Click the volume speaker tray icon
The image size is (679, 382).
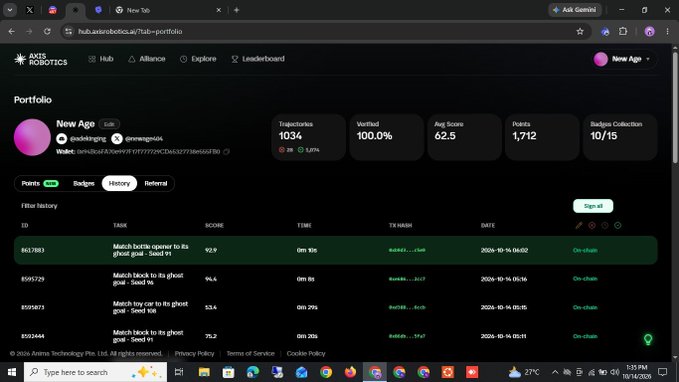point(614,372)
